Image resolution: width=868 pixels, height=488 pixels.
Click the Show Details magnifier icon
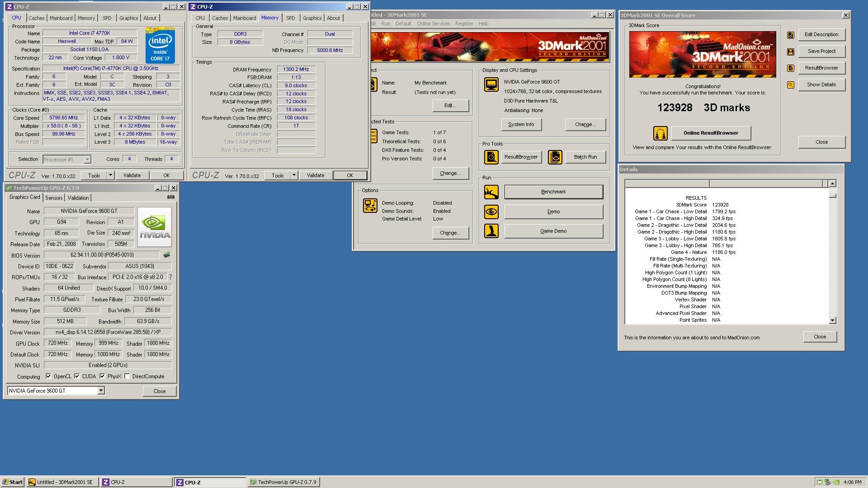[x=790, y=85]
